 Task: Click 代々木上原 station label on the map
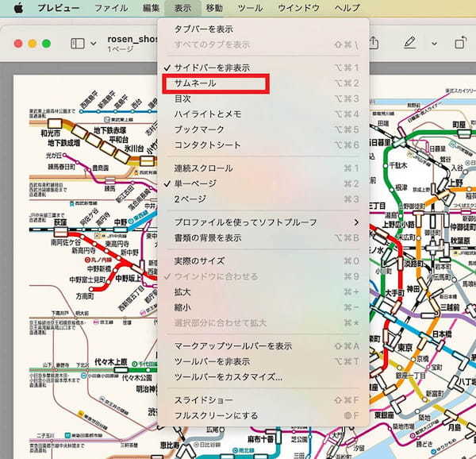click(x=111, y=362)
